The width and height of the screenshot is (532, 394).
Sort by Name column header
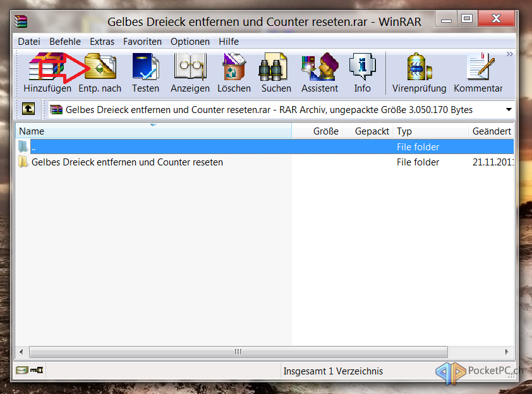click(x=154, y=131)
